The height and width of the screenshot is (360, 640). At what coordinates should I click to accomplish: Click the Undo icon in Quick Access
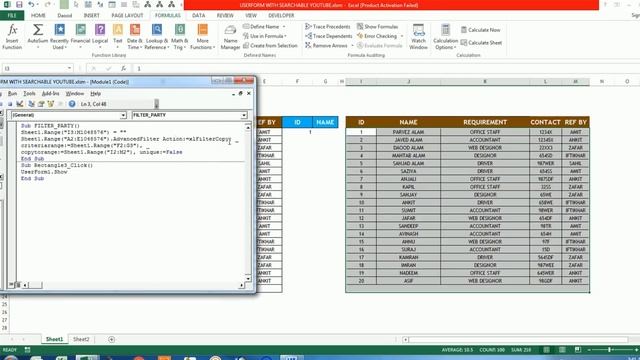31,4
